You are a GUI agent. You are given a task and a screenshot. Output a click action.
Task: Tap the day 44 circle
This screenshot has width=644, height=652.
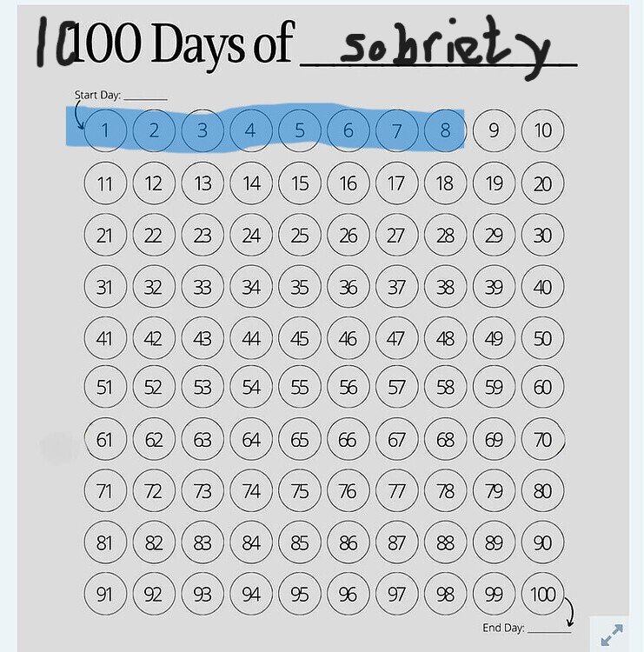pos(251,337)
